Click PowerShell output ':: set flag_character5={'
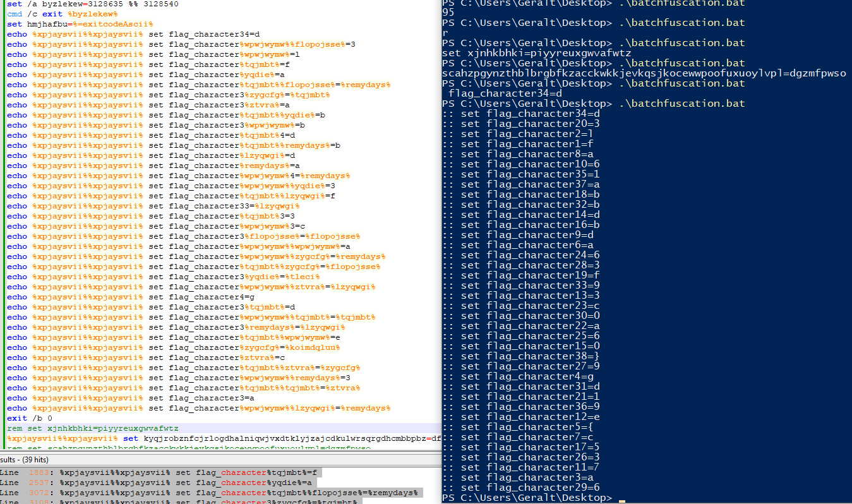The height and width of the screenshot is (504, 852). (x=519, y=427)
